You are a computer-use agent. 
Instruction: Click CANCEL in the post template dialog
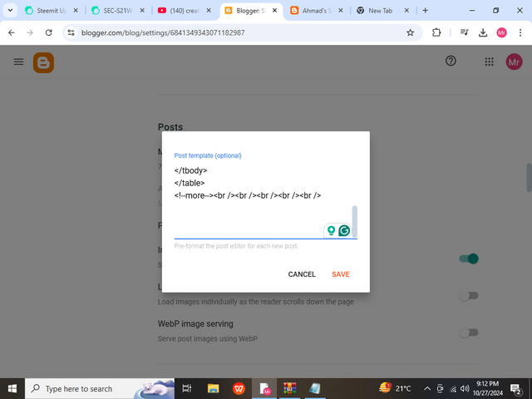point(302,274)
